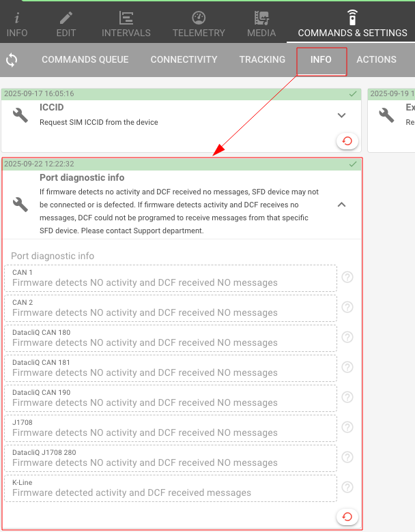Click the refresh sync icon in the subtab bar

tap(12, 60)
